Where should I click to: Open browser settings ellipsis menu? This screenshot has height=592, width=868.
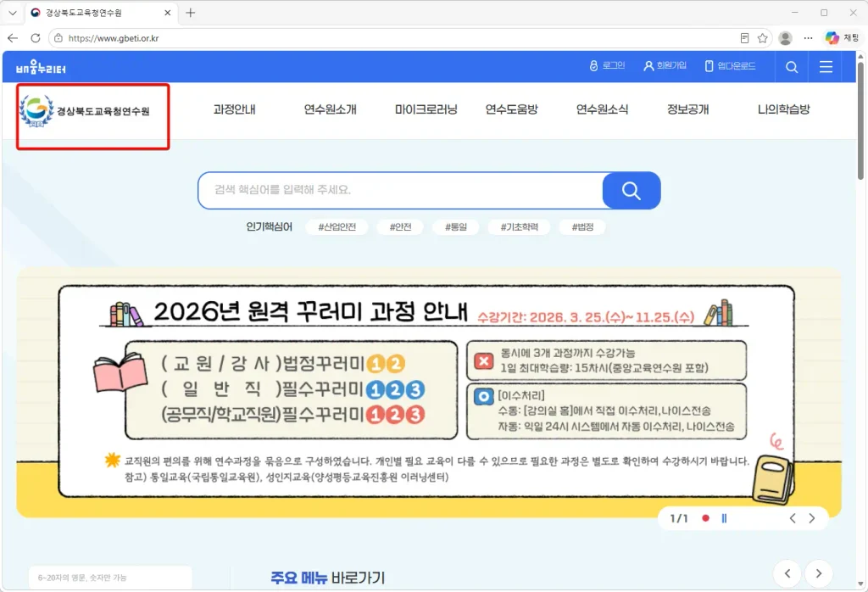click(x=808, y=38)
